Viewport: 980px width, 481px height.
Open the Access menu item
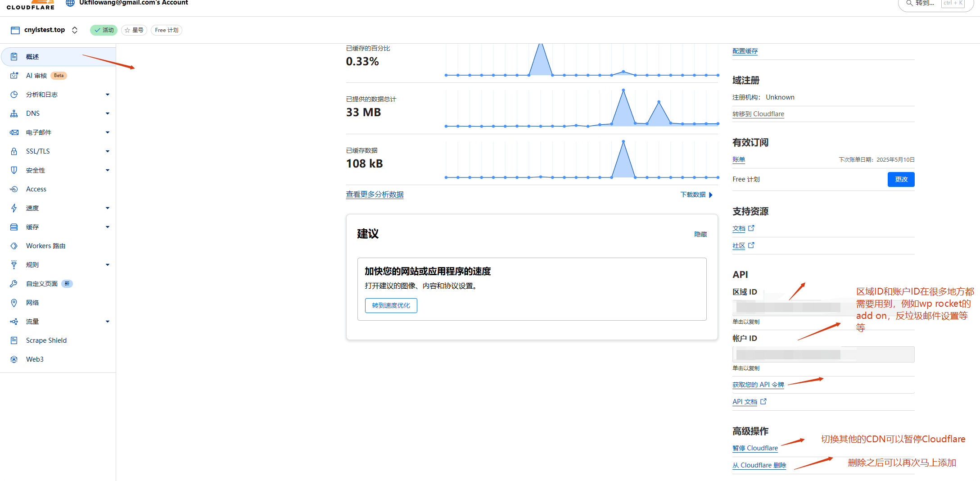36,189
